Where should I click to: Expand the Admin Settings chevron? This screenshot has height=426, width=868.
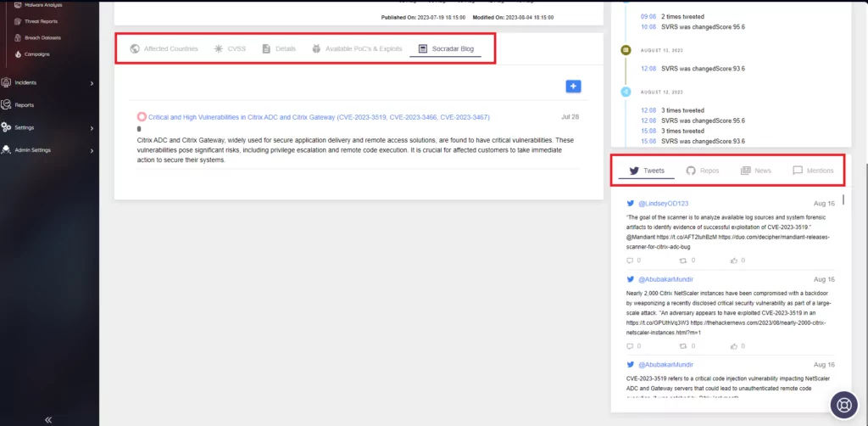click(x=92, y=150)
